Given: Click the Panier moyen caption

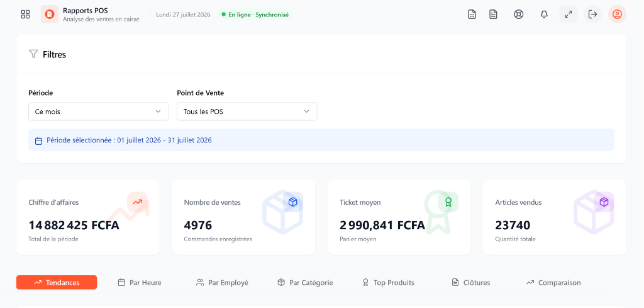Looking at the screenshot, I should pos(358,239).
